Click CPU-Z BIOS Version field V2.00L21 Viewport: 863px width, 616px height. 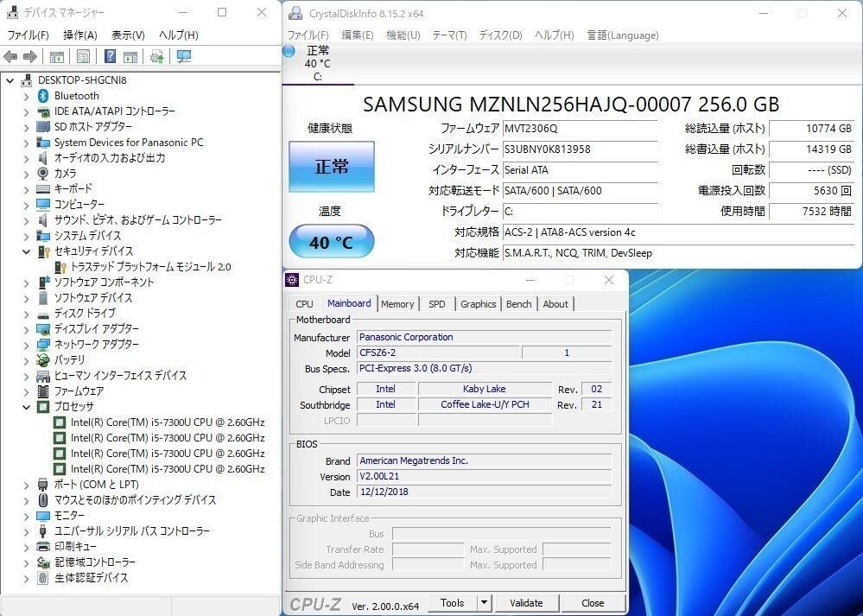coord(485,476)
